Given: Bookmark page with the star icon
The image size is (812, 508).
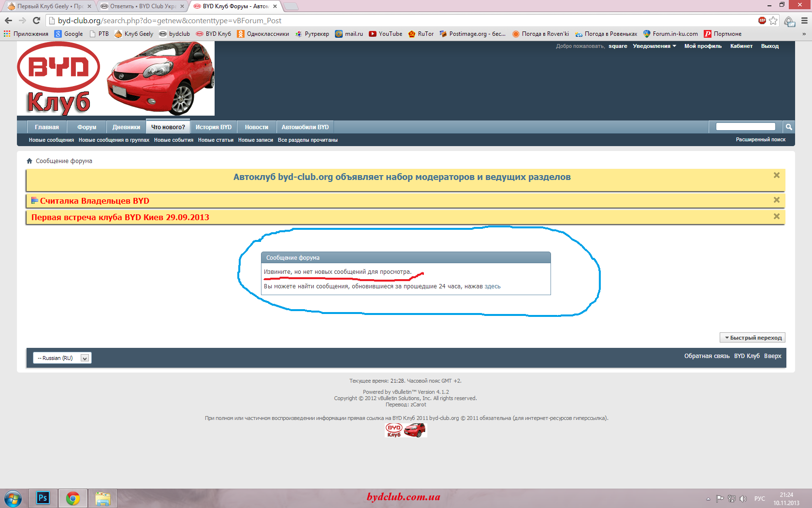Looking at the screenshot, I should coord(773,20).
